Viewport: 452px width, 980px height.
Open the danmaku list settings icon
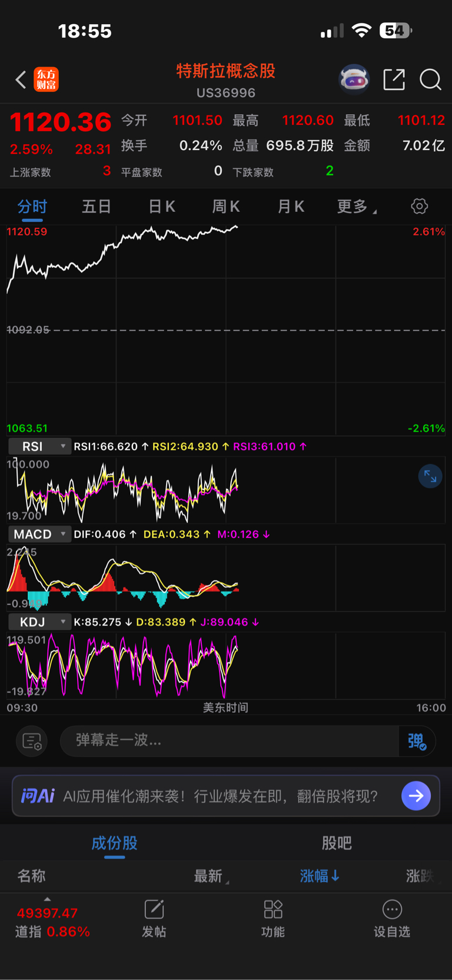pyautogui.click(x=32, y=741)
